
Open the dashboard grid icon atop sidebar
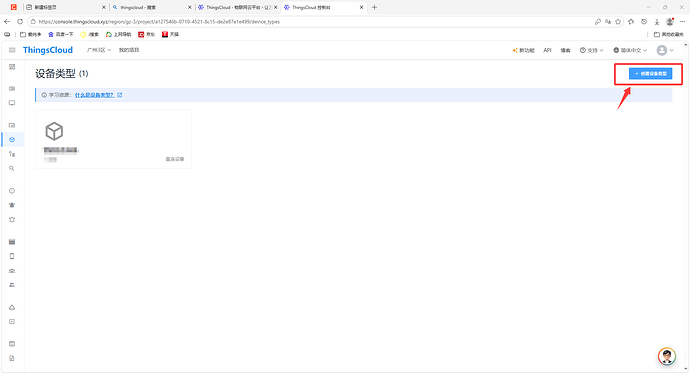pos(12,67)
